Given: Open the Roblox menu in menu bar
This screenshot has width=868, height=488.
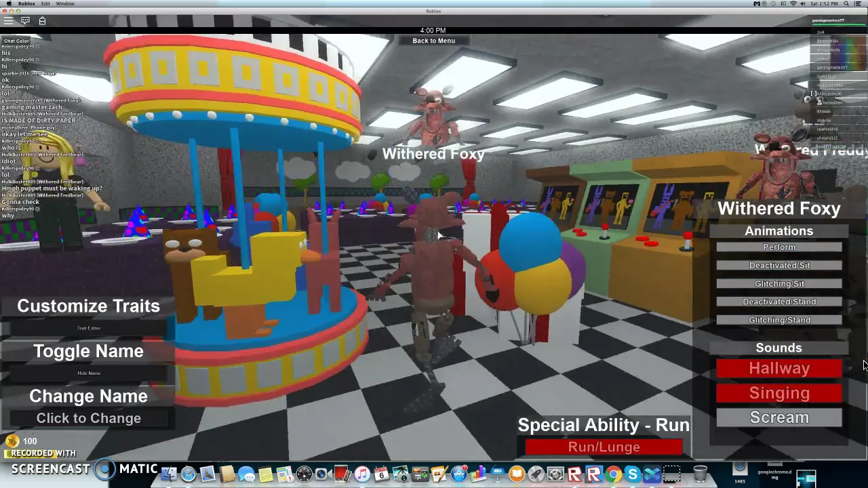Looking at the screenshot, I should [x=26, y=3].
